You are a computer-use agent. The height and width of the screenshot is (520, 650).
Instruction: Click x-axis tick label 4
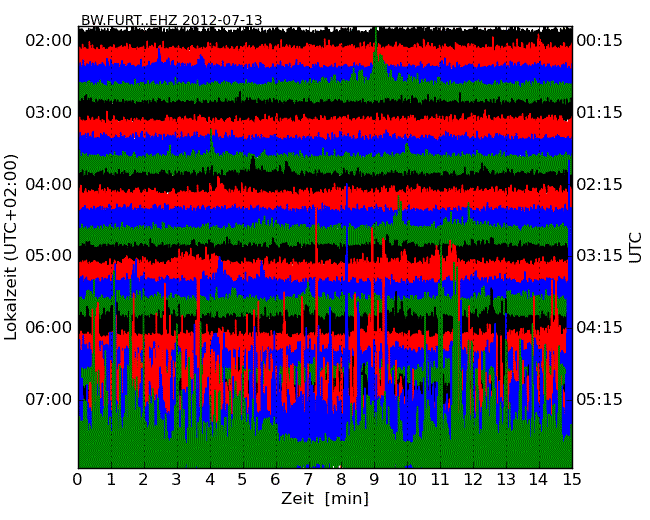coord(210,479)
